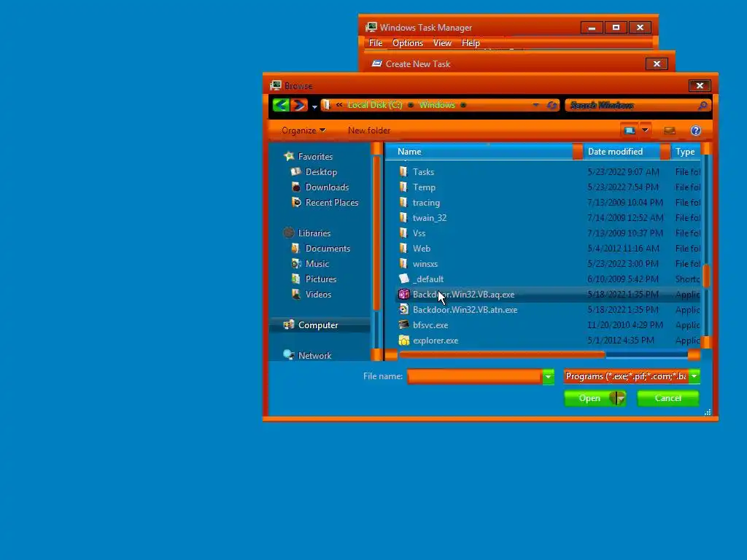Click the Tasks folder icon
This screenshot has height=560, width=747.
pyautogui.click(x=403, y=172)
